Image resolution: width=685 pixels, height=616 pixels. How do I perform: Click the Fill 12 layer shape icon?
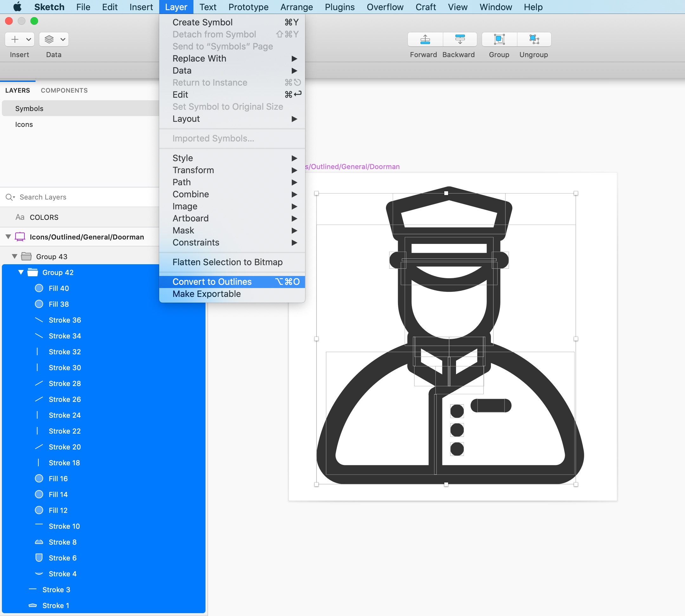click(39, 510)
